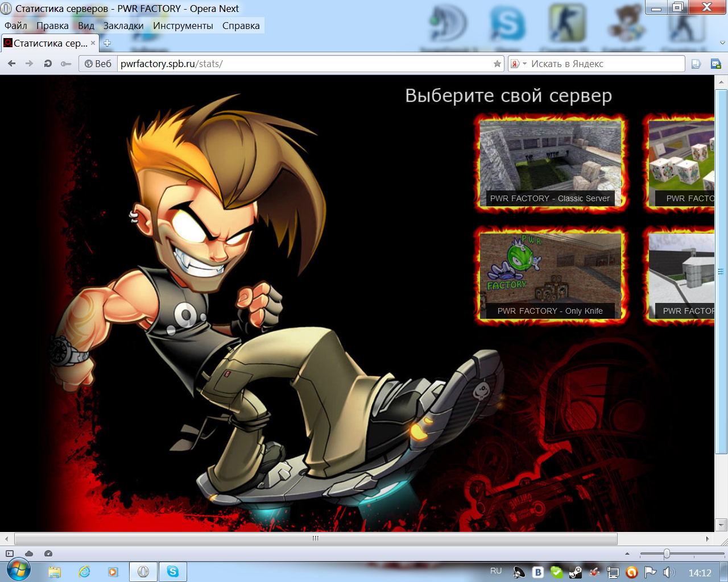This screenshot has width=728, height=582.
Task: Bookmark page with the star icon
Action: tap(497, 64)
